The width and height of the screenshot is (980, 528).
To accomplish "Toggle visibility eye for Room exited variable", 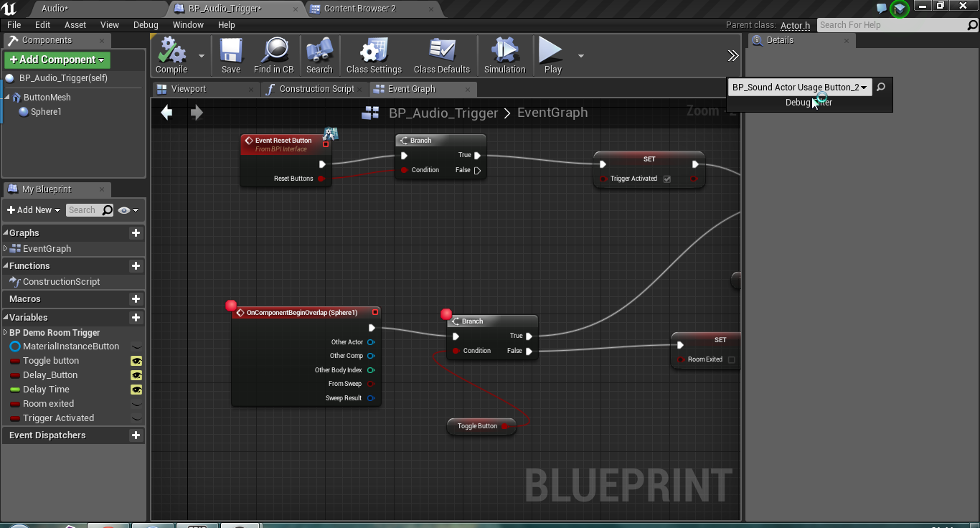I will pos(136,404).
